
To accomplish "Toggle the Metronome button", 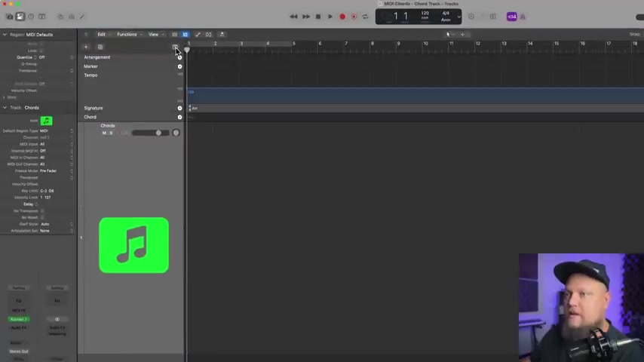I will pos(523,17).
